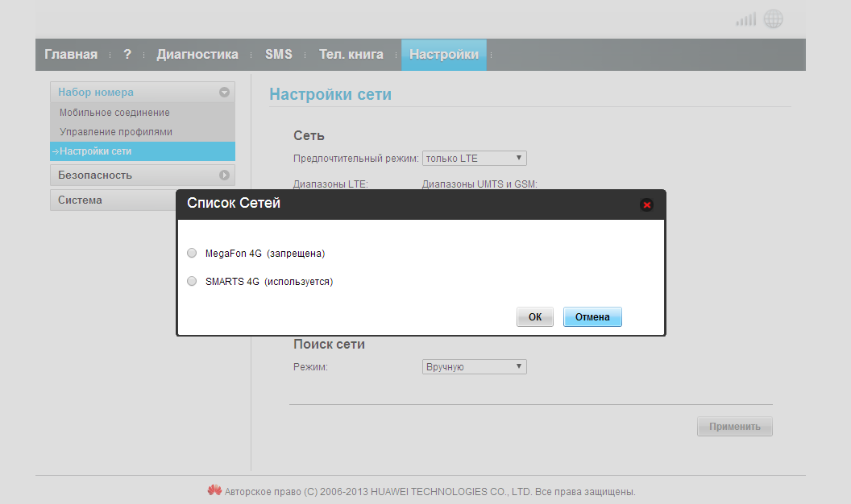
Task: Open the Режим search mode dropdown
Action: tap(475, 367)
